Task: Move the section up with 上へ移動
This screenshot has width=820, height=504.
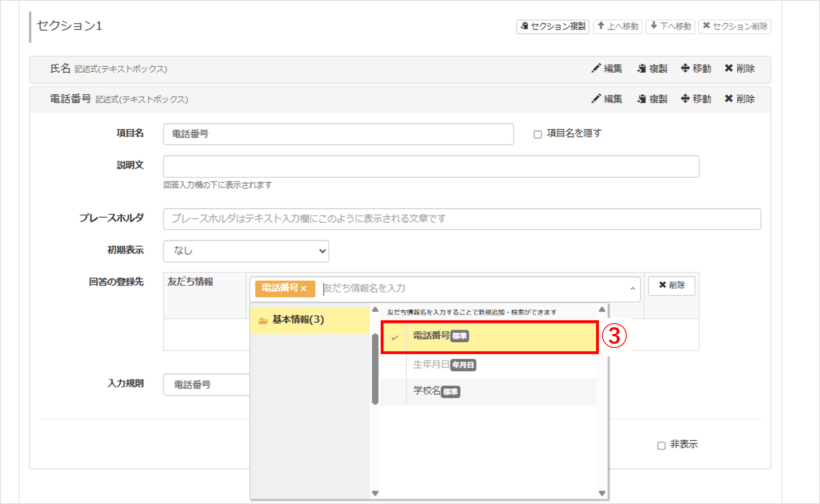Action: pyautogui.click(x=617, y=26)
